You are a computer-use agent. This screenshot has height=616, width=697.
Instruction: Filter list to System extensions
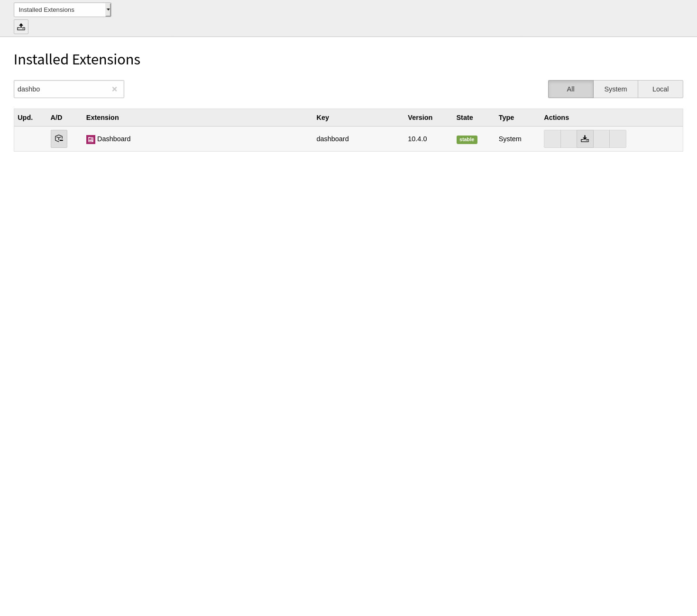point(615,89)
